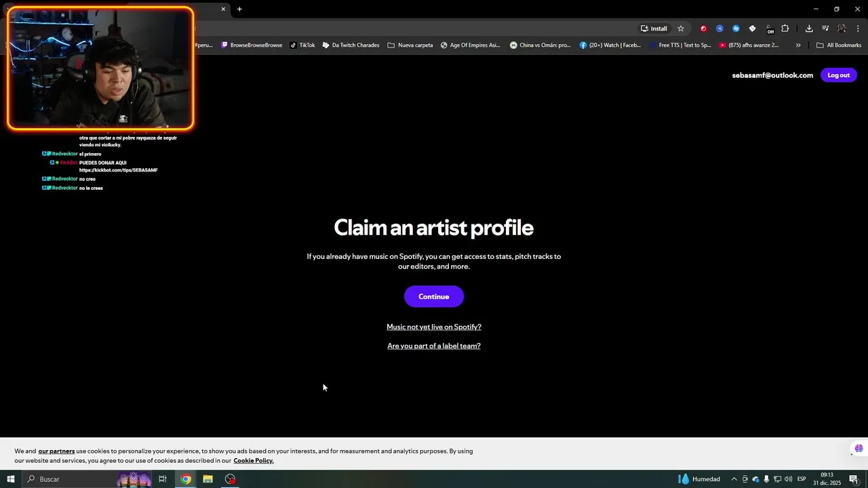Click the extension icon showing 'Off' badge
The image size is (868, 488).
[x=769, y=29]
